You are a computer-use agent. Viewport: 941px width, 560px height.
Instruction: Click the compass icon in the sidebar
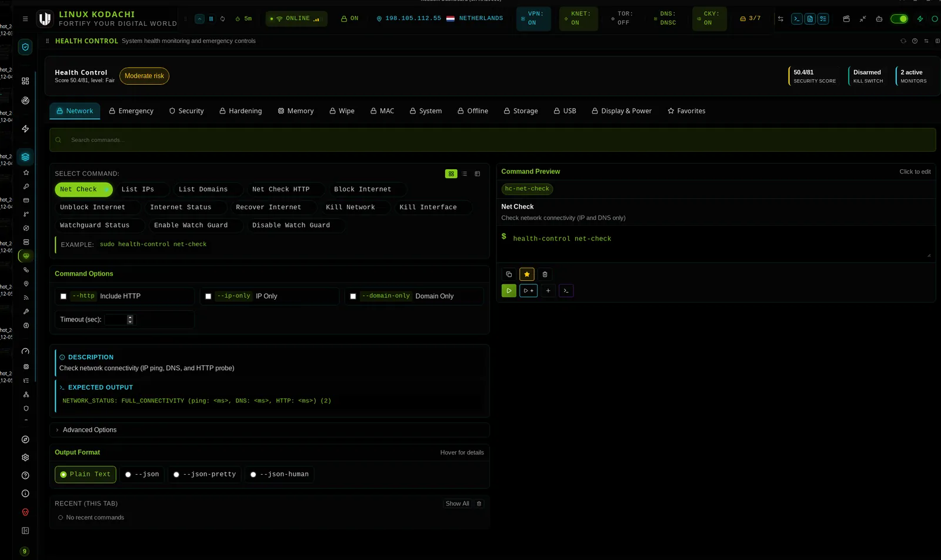click(x=25, y=440)
